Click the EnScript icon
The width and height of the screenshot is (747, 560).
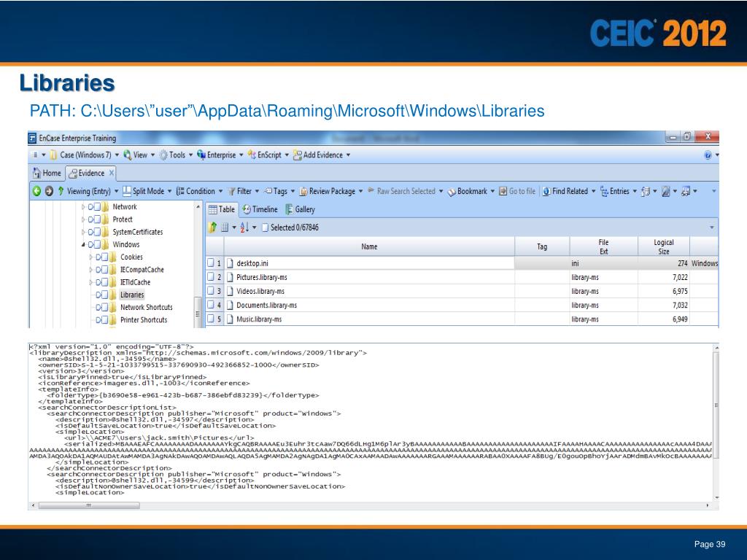pos(252,155)
